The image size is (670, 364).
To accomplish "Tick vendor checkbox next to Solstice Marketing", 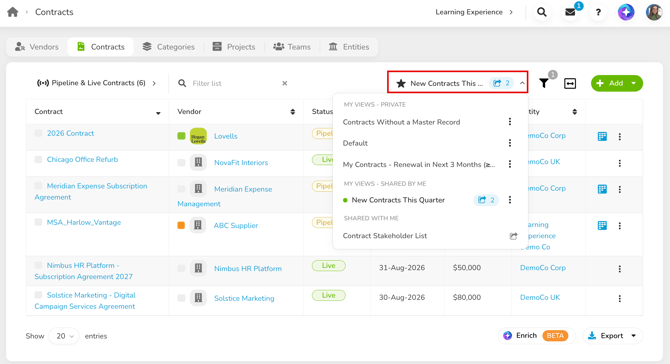I will coord(181,298).
